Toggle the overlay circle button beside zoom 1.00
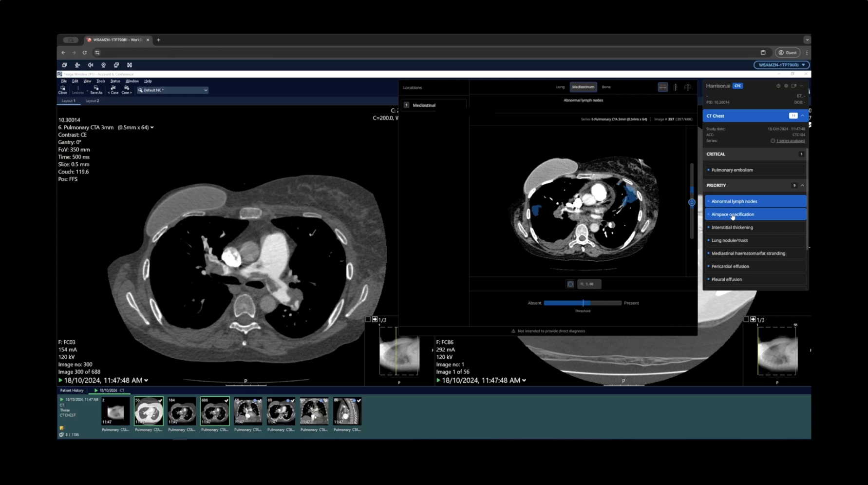Screen dimensions: 868x485 pos(570,284)
